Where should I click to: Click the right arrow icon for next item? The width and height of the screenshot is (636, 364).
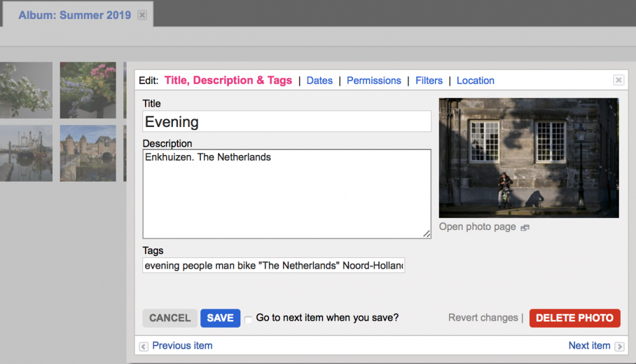pos(619,347)
